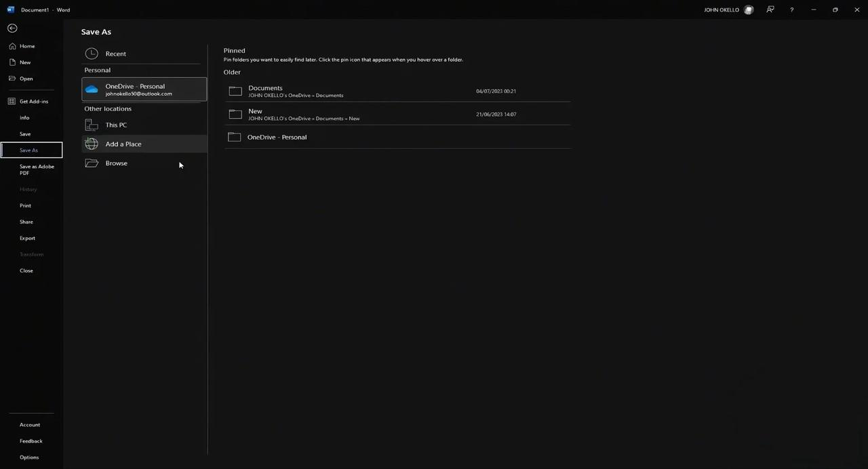Select the OneDrive cloud icon

pyautogui.click(x=92, y=89)
